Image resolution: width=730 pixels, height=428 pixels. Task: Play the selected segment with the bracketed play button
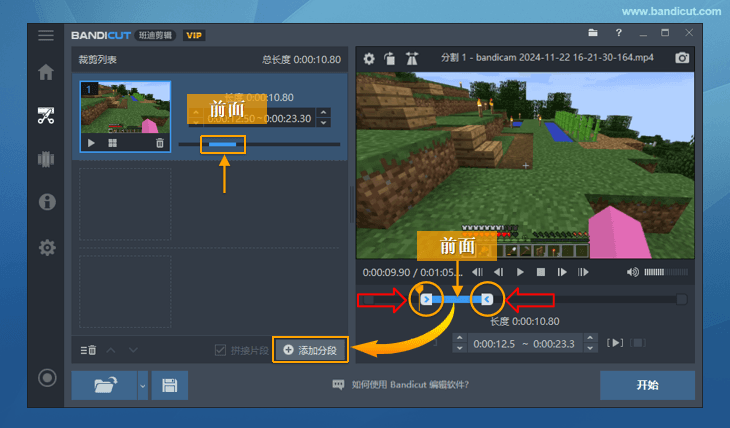tap(615, 343)
